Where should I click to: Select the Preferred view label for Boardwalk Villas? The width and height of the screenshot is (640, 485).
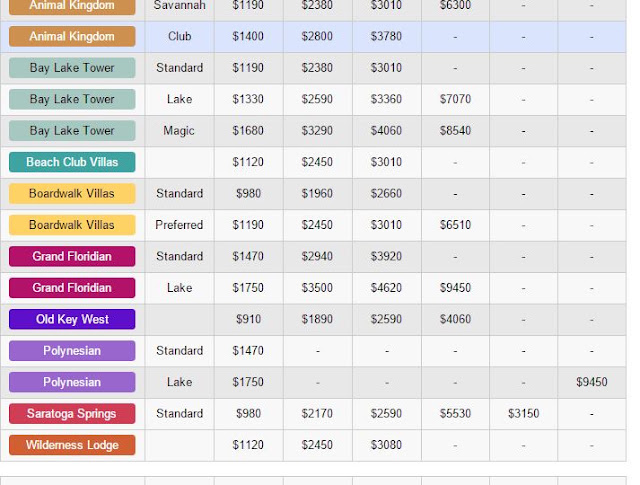pos(179,225)
